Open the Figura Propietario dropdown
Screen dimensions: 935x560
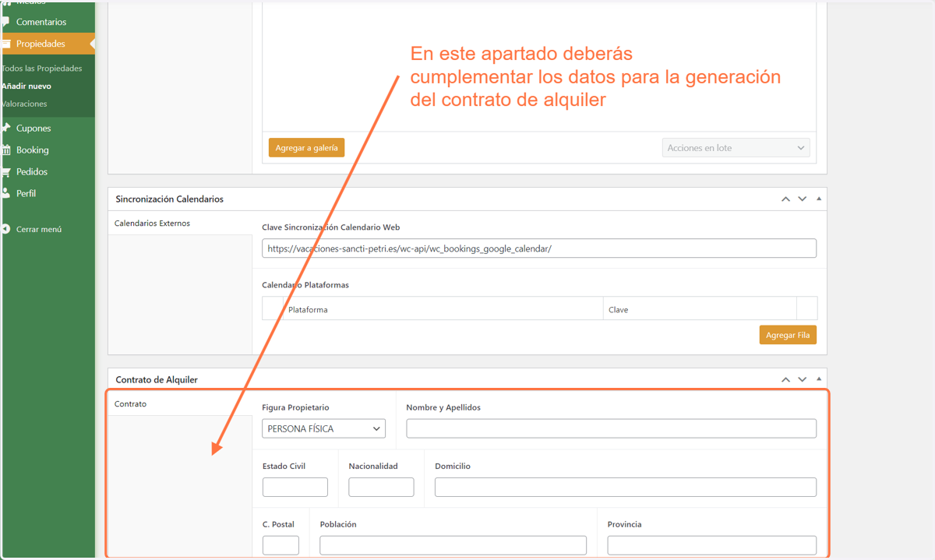[324, 428]
